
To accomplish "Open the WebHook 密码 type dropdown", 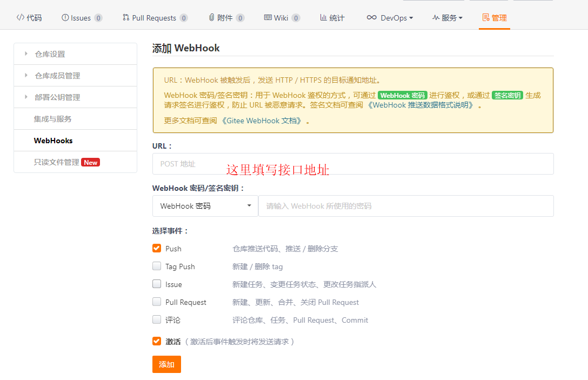I will (x=205, y=206).
